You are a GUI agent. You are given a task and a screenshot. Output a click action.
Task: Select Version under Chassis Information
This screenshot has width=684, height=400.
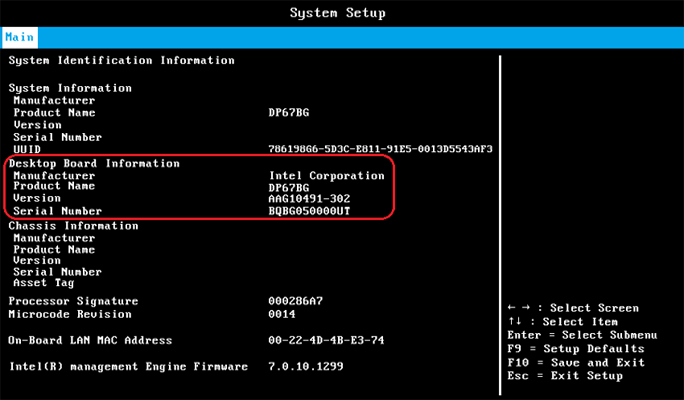click(x=38, y=260)
